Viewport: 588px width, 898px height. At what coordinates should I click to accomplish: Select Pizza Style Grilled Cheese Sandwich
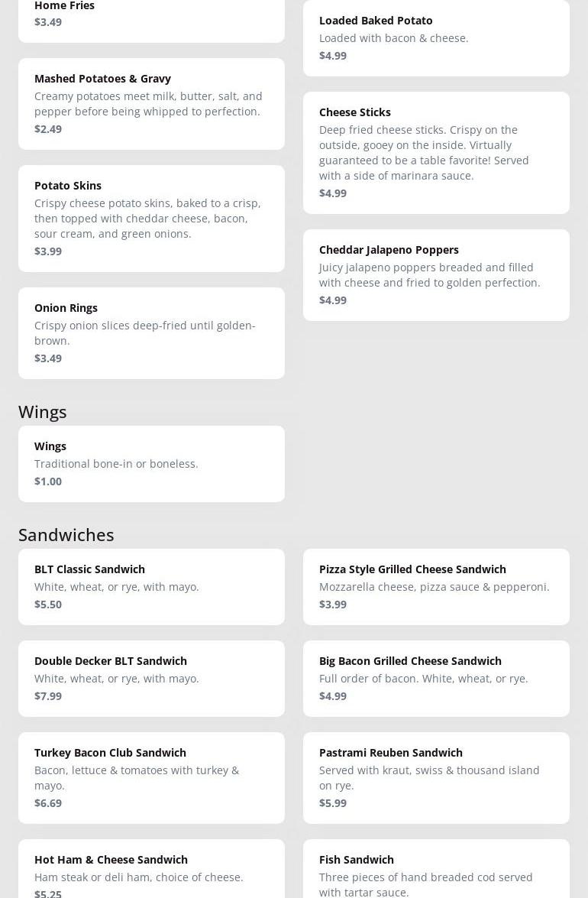[x=435, y=586]
